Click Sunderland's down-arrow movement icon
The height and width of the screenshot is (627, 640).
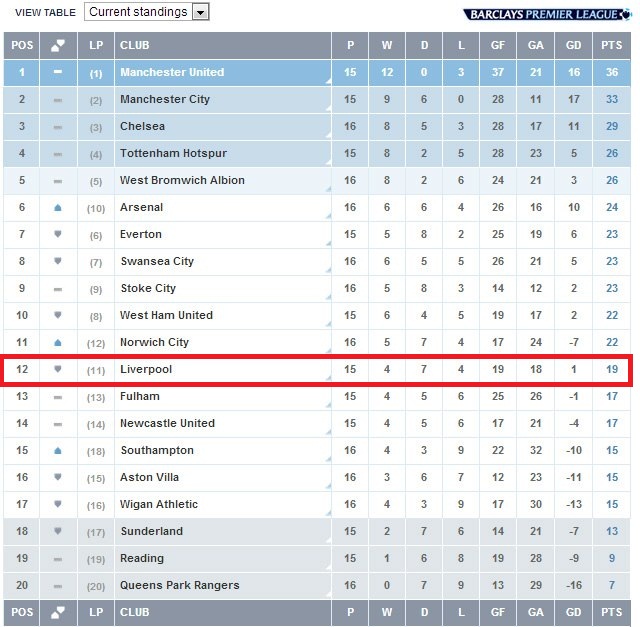[x=58, y=531]
